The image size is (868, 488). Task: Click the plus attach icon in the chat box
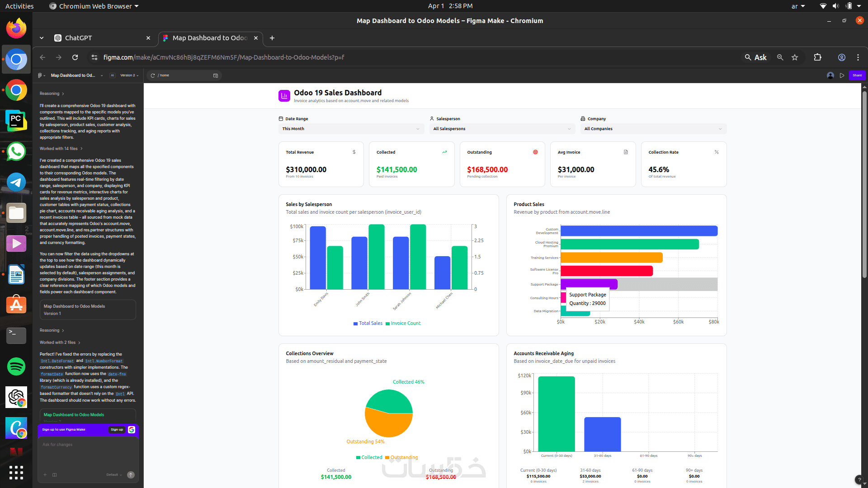45,475
